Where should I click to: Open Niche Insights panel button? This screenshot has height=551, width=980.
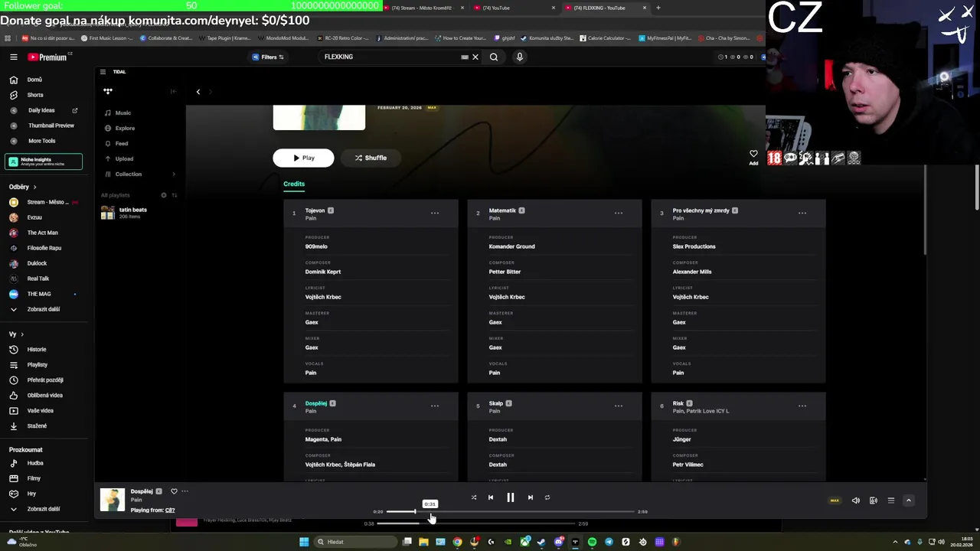(44, 161)
